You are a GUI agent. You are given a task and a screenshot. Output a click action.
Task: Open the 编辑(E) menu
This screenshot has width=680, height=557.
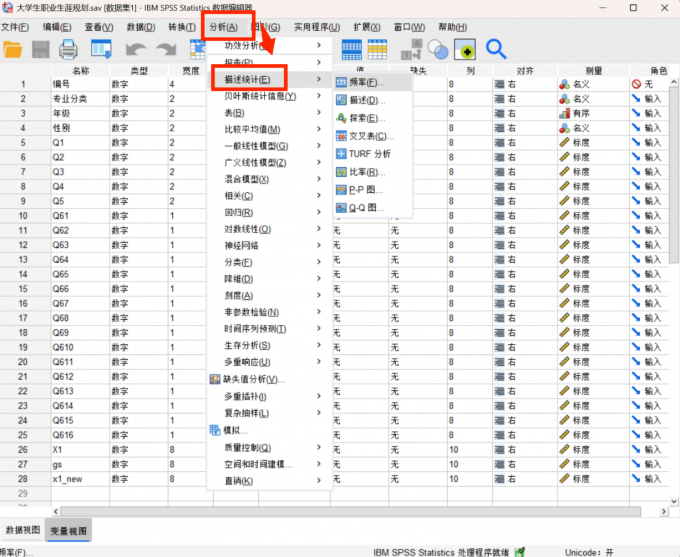click(x=57, y=27)
